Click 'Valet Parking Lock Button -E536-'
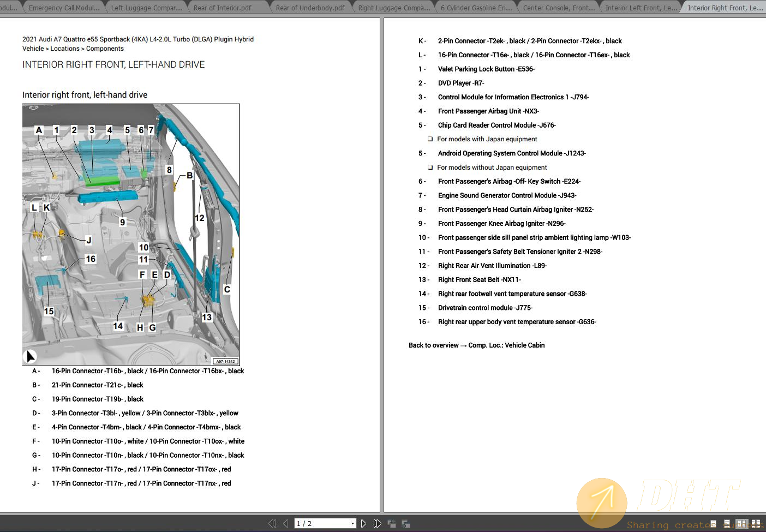Image resolution: width=766 pixels, height=532 pixels. (x=486, y=69)
